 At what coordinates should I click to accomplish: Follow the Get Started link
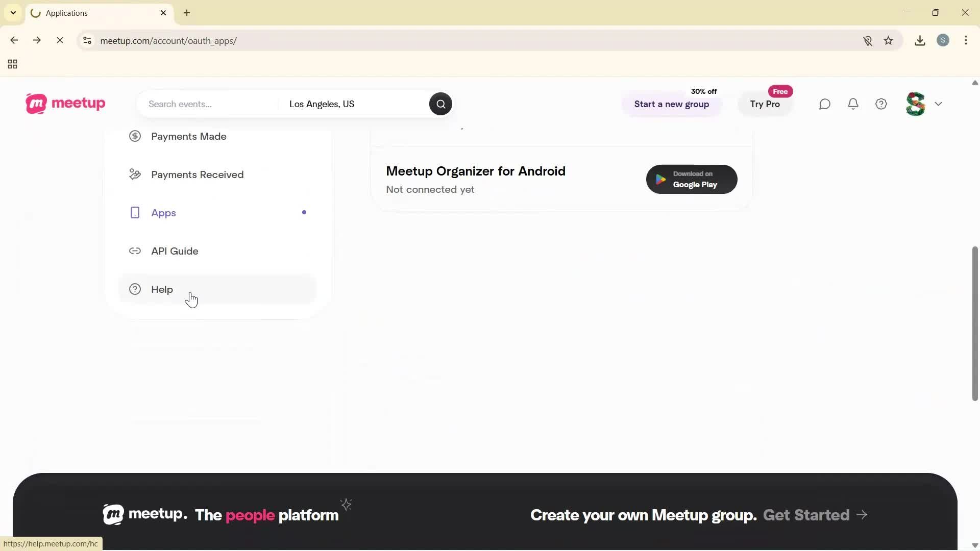coord(805,515)
